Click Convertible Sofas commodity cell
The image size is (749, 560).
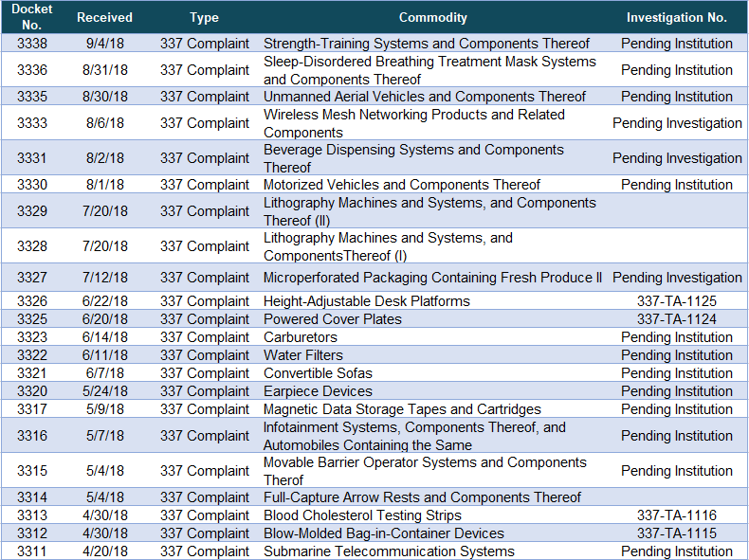coord(318,373)
